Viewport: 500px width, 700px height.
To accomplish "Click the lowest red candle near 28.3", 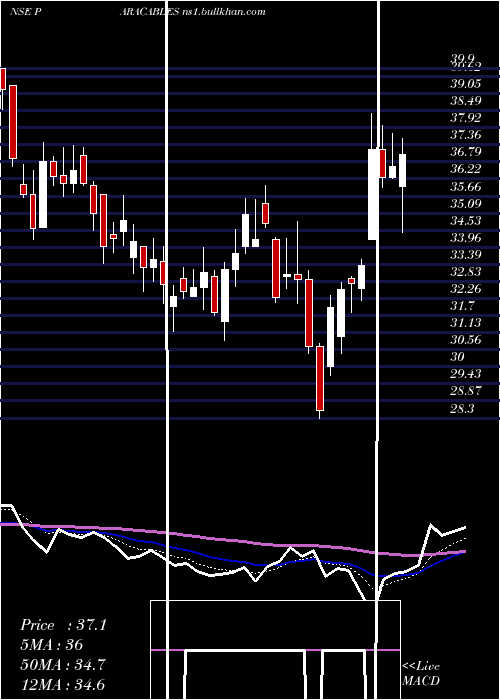I will [320, 378].
